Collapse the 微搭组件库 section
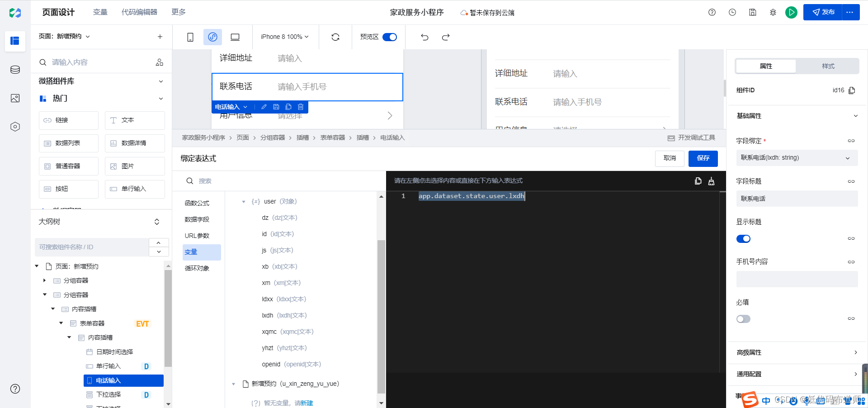This screenshot has width=868, height=408. pyautogui.click(x=161, y=81)
